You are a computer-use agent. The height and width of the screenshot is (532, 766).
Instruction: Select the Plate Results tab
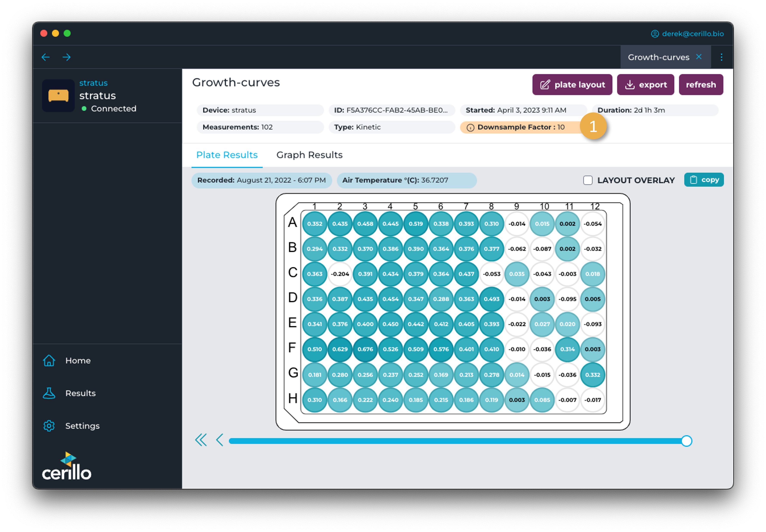[227, 155]
